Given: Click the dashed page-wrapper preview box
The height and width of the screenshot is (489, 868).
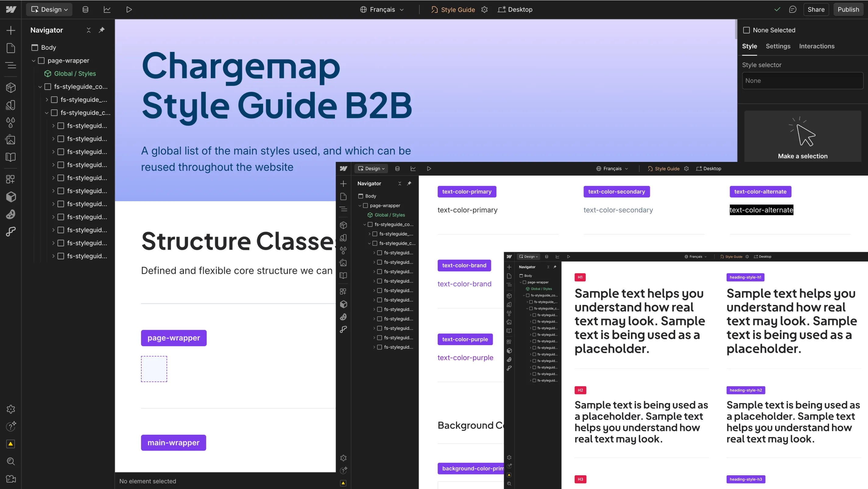Looking at the screenshot, I should point(154,369).
